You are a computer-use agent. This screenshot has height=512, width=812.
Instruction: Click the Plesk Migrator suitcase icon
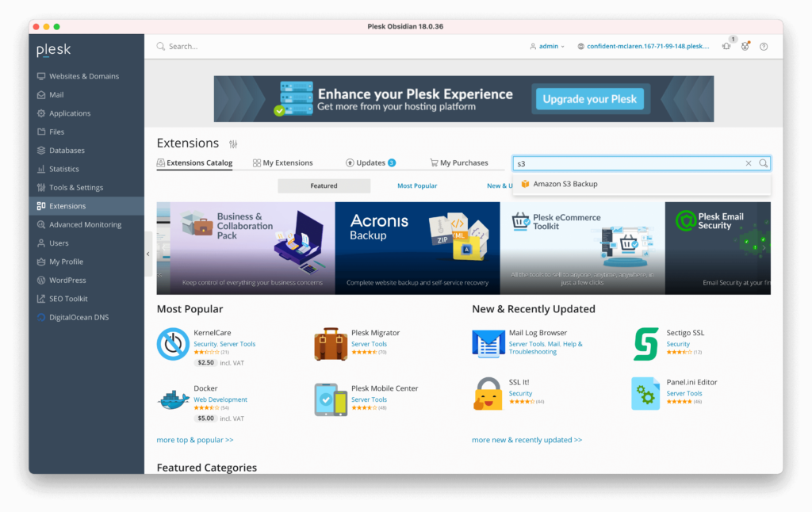pyautogui.click(x=331, y=344)
